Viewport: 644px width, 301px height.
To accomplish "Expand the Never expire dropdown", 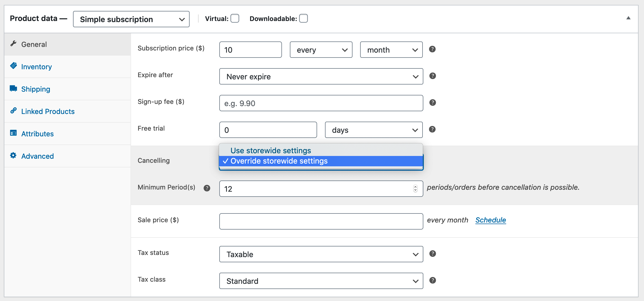I will pyautogui.click(x=321, y=77).
